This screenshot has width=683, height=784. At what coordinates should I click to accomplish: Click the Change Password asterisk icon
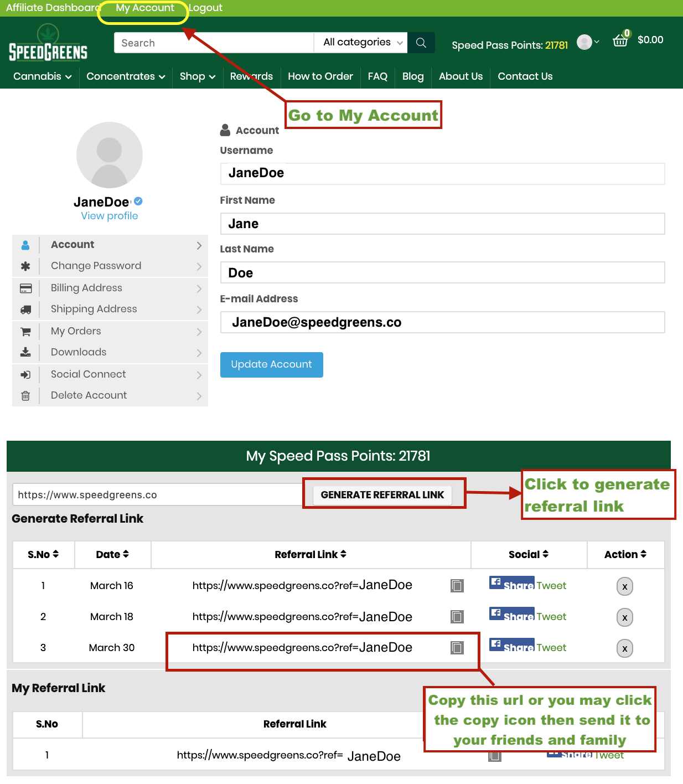25,266
